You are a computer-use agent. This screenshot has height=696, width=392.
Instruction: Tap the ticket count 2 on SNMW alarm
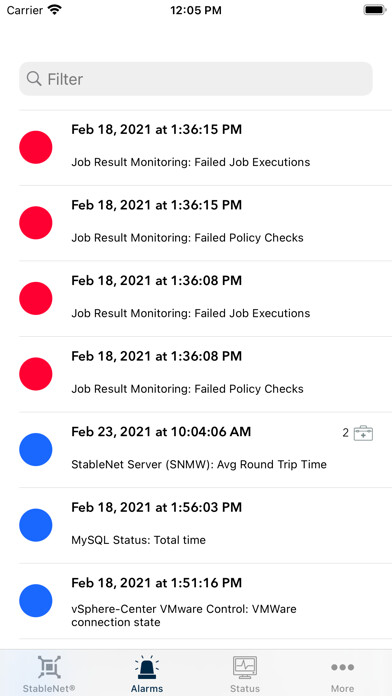click(345, 433)
